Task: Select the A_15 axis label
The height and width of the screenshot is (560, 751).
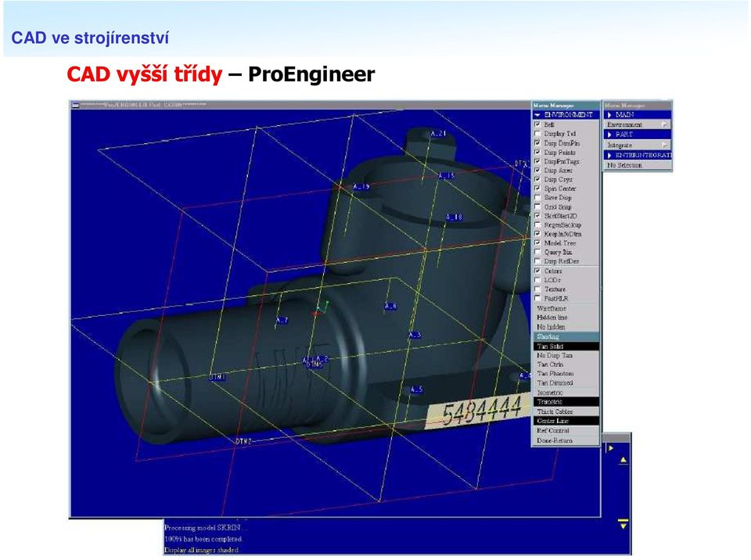Action: [446, 176]
